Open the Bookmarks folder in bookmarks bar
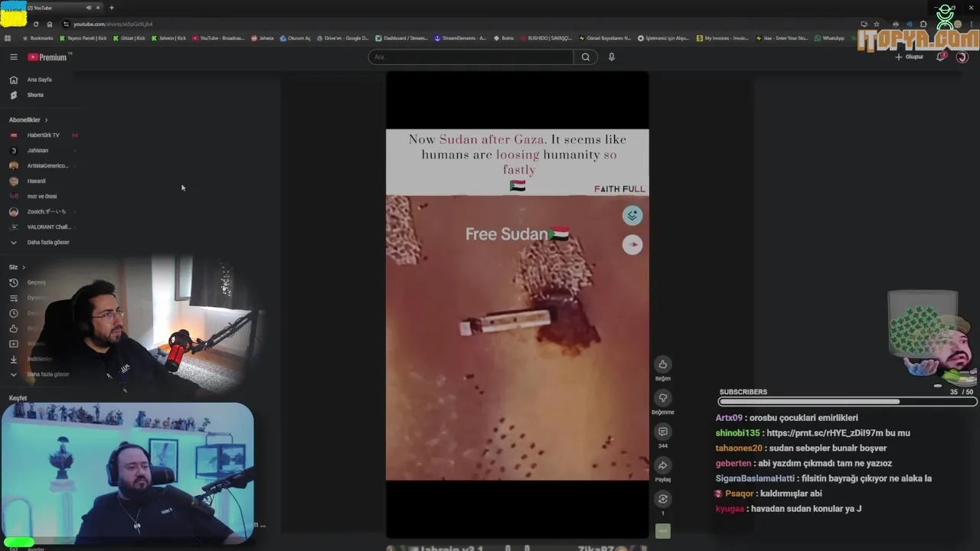Screen dimensions: 980x551 point(38,38)
